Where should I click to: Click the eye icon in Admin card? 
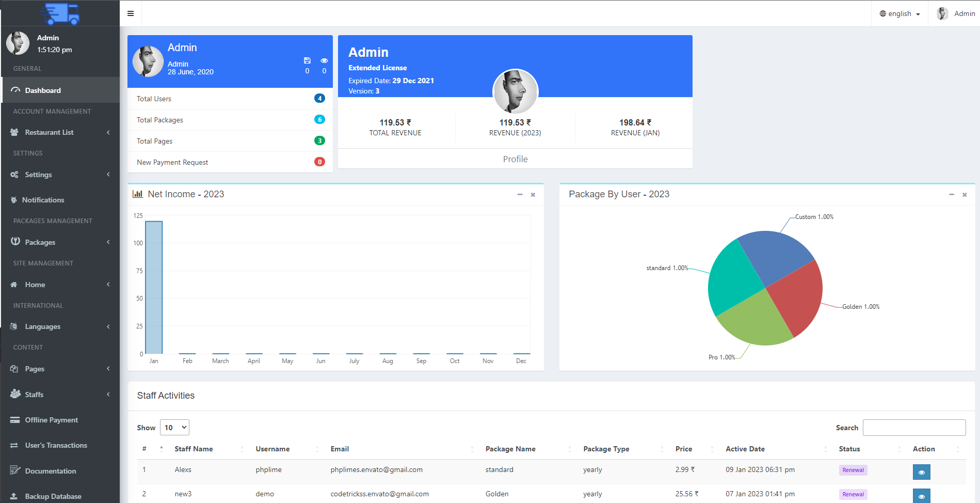tap(324, 60)
